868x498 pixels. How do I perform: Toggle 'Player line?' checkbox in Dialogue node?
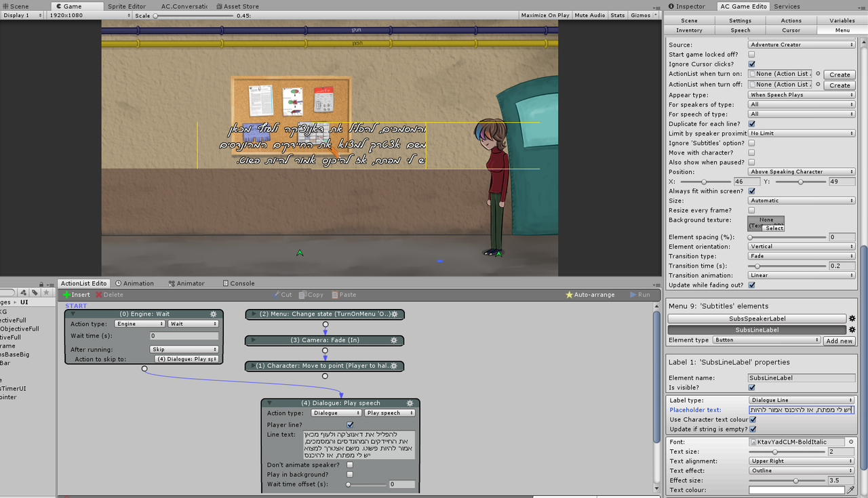click(x=350, y=425)
